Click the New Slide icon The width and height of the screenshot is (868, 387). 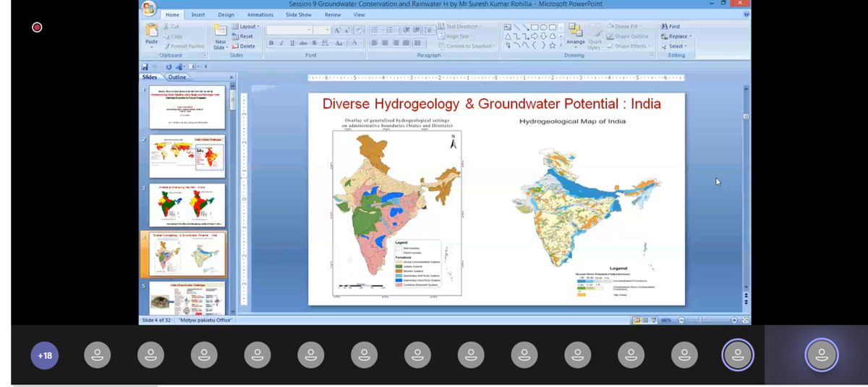219,31
